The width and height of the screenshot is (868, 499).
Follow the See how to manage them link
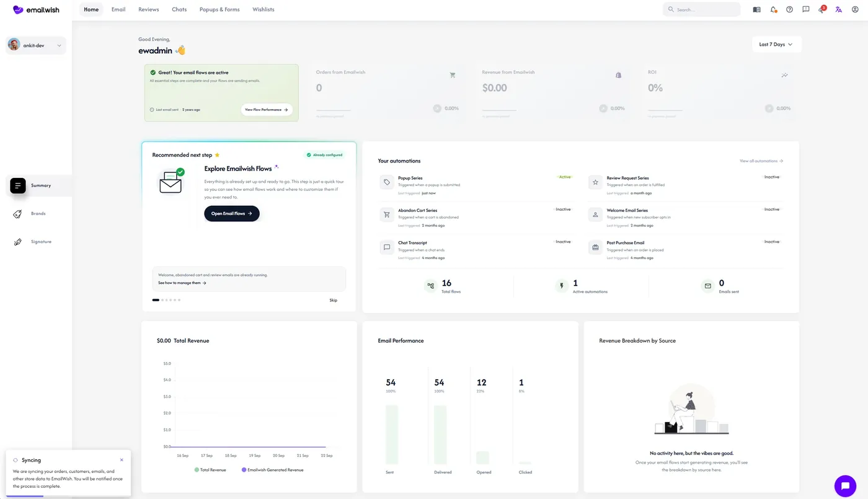(x=182, y=283)
